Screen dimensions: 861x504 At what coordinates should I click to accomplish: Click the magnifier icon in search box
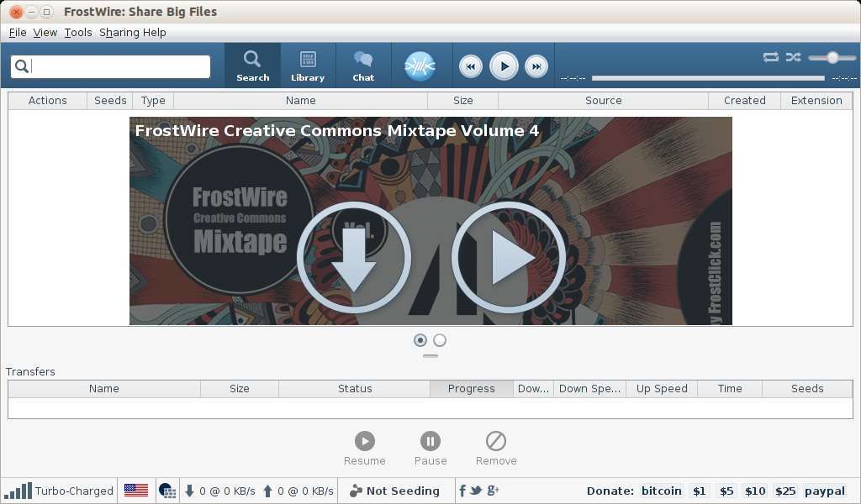[21, 66]
